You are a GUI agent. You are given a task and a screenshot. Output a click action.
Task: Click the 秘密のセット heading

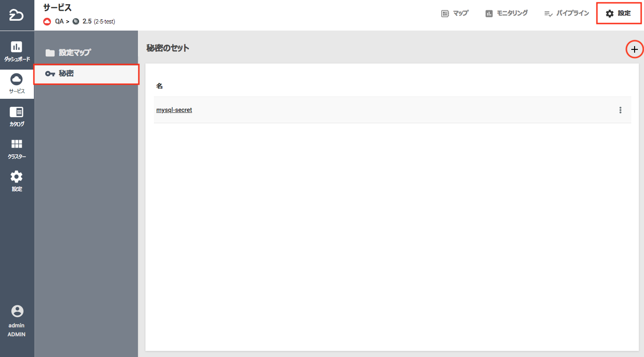168,48
